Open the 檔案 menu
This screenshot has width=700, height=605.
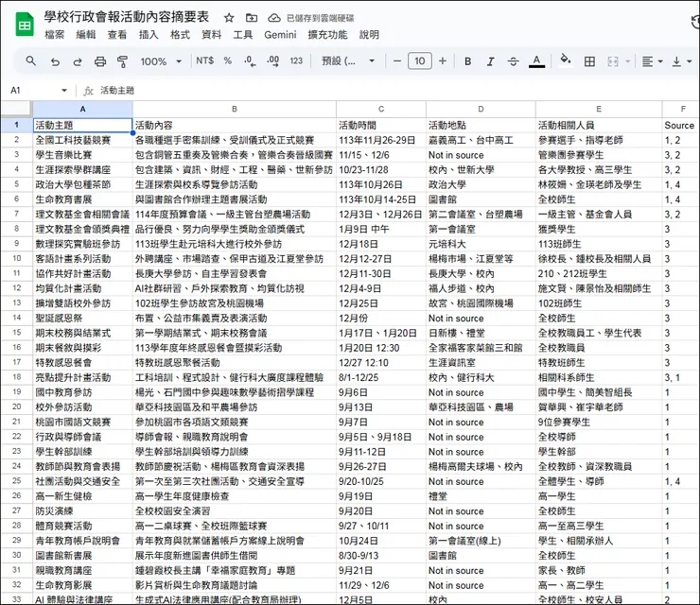(x=55, y=35)
